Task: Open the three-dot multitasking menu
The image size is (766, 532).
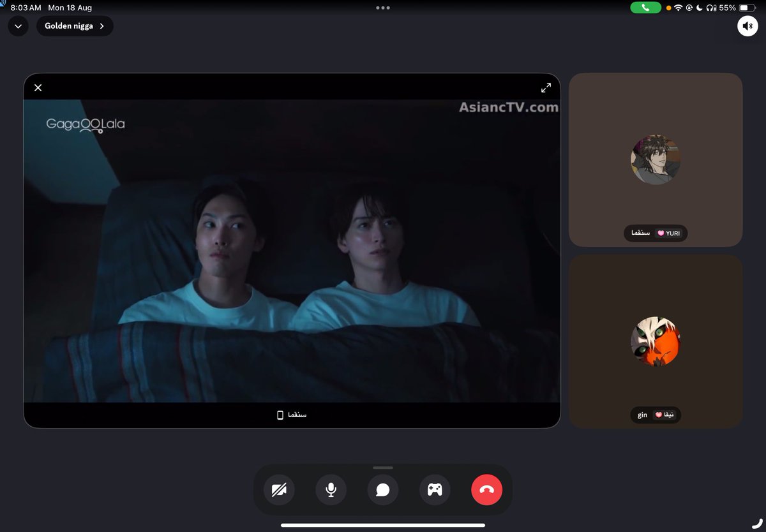Action: point(383,8)
